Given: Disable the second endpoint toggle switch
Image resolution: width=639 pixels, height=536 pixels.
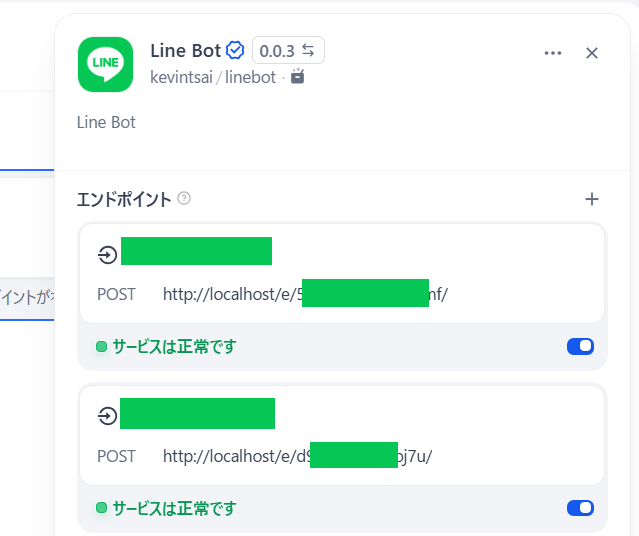Looking at the screenshot, I should 580,508.
